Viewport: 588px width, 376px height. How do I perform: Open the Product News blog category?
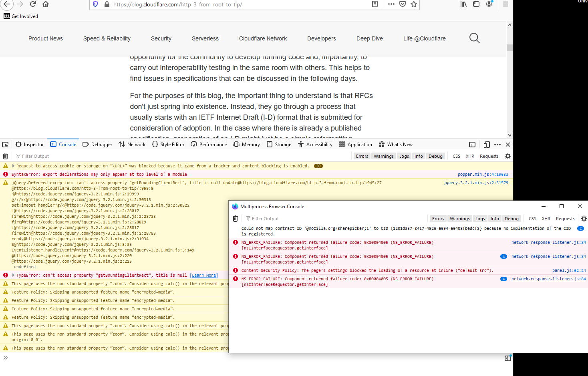pos(46,38)
